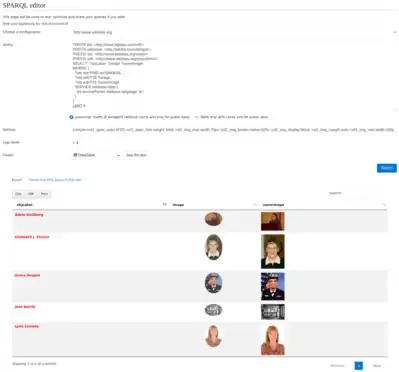The width and height of the screenshot is (399, 372).
Task: Change the logs level stepper value
Action: (76, 142)
